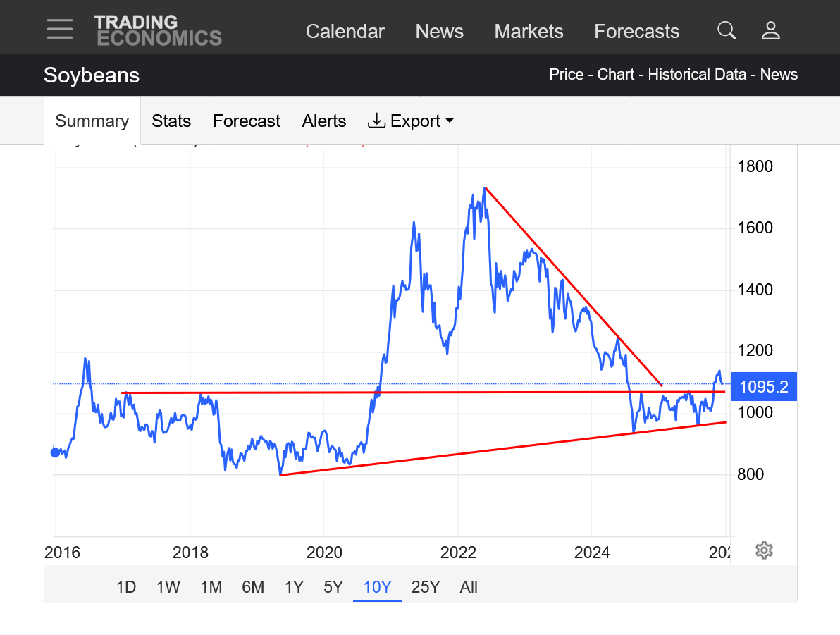The image size is (840, 635).
Task: Open Forecasts in the top navigation
Action: point(636,32)
